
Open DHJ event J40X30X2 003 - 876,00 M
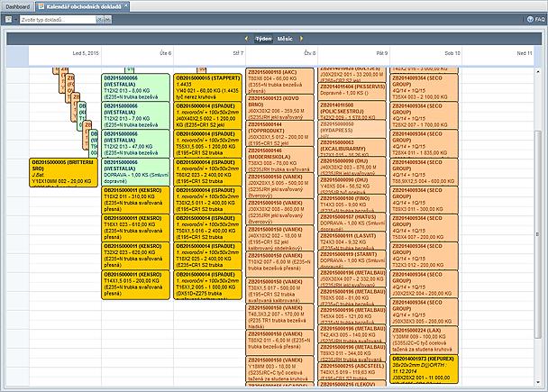click(352, 166)
